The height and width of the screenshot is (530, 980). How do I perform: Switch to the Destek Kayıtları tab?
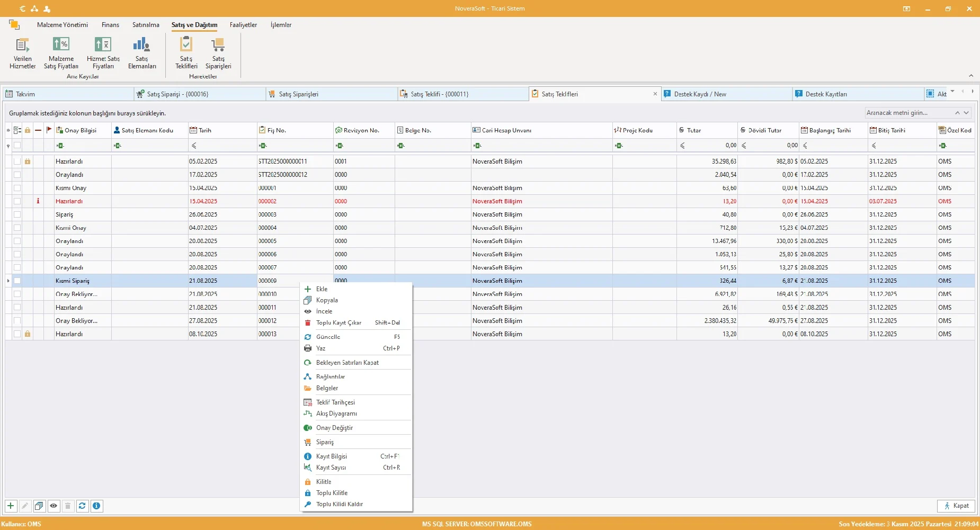point(826,94)
